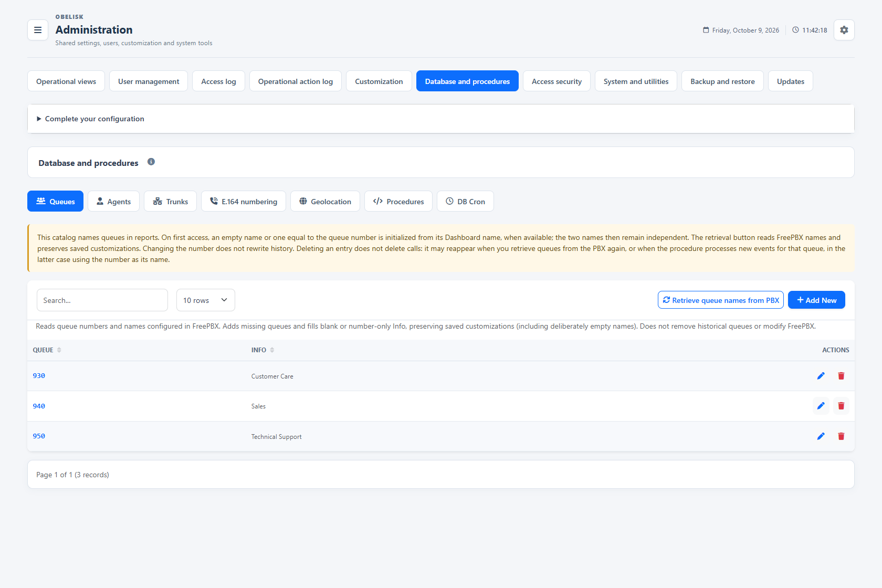
Task: Open queue number 930 link
Action: tap(39, 376)
